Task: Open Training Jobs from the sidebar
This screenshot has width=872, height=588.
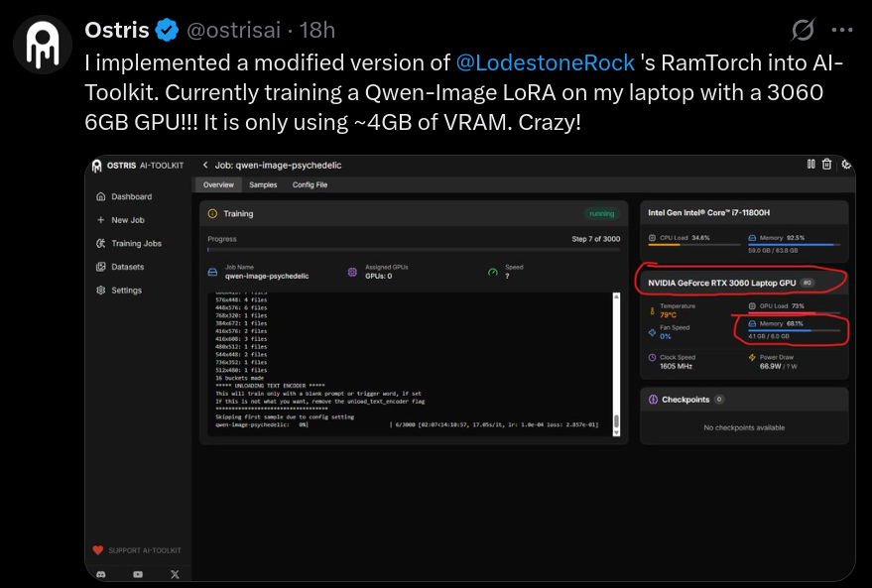Action: tap(128, 243)
